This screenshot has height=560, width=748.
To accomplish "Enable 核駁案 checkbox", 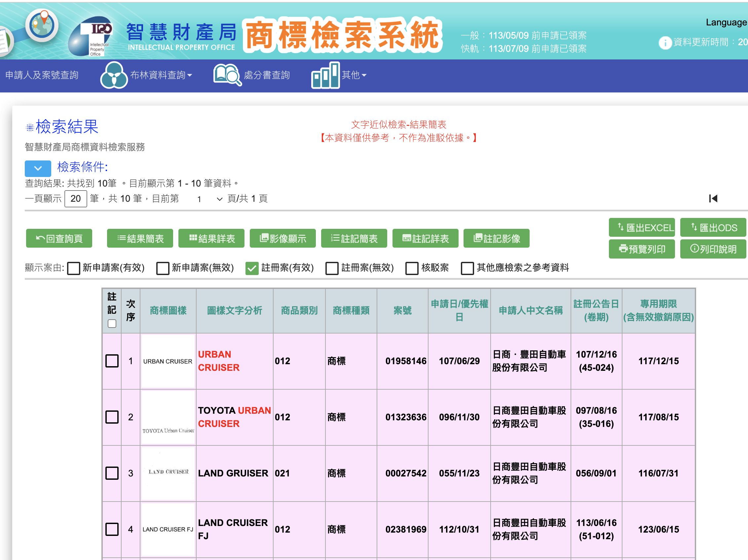I will pyautogui.click(x=412, y=268).
